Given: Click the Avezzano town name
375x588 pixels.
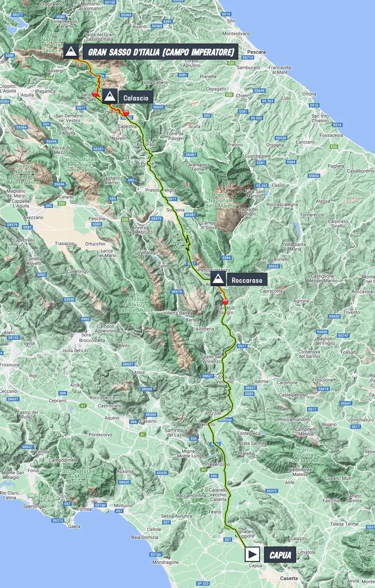Looking at the screenshot, I should pos(33,217).
